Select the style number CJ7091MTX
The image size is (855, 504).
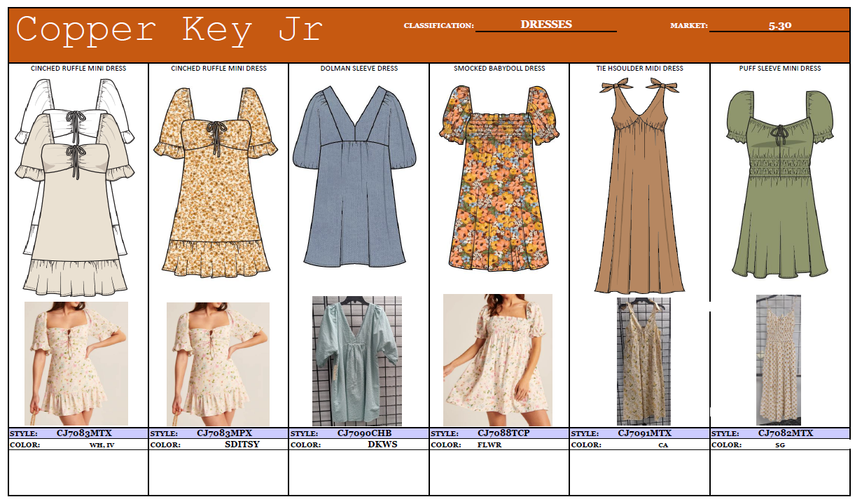645,433
